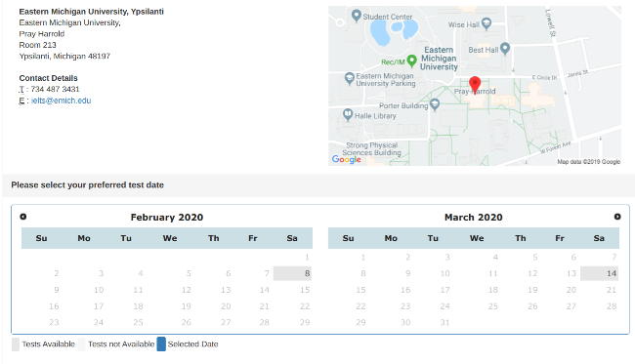The image size is (635, 364).
Task: Click the Best Hall map marker
Action: (x=505, y=49)
